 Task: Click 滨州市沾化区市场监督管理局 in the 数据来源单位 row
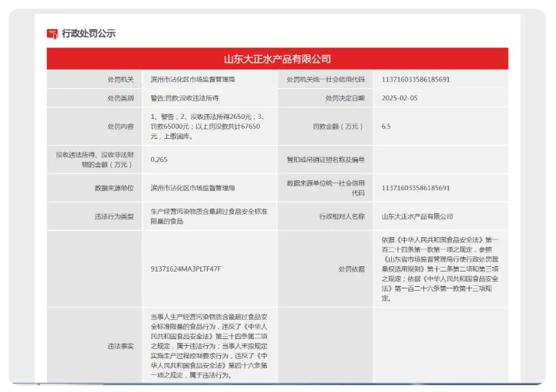coord(193,188)
